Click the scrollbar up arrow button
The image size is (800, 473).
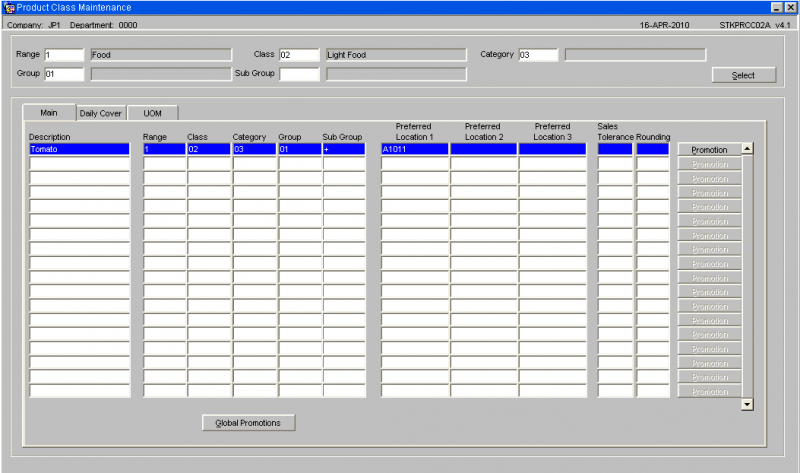[747, 148]
